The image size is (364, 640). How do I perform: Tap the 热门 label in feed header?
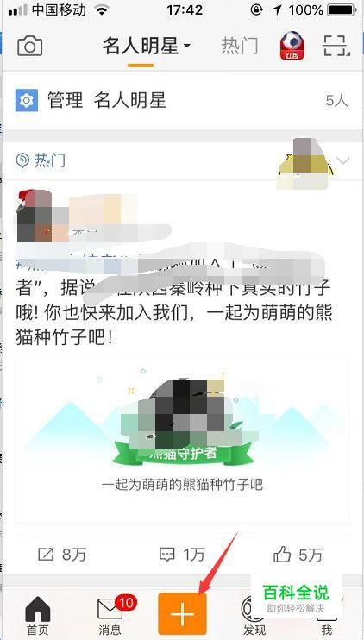50,160
